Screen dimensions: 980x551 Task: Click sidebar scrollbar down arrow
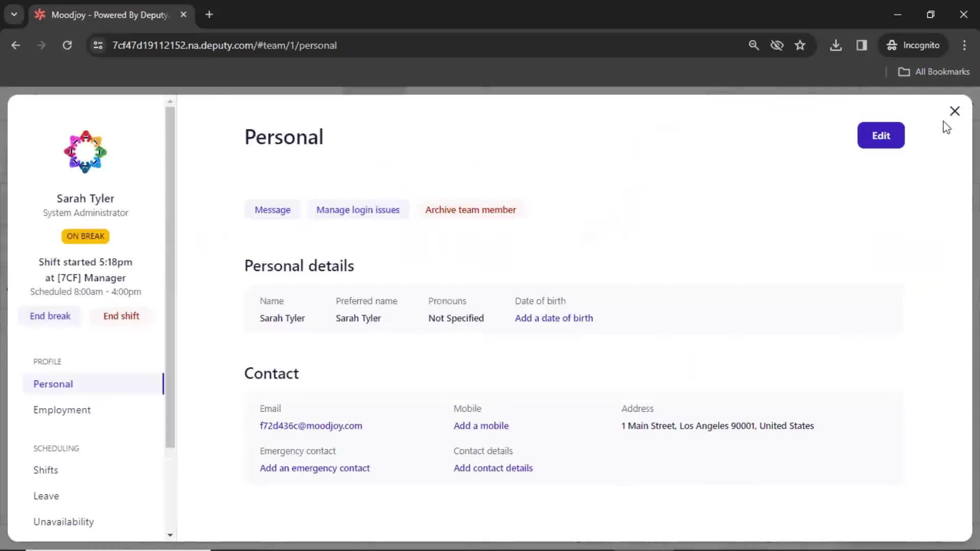coord(170,535)
